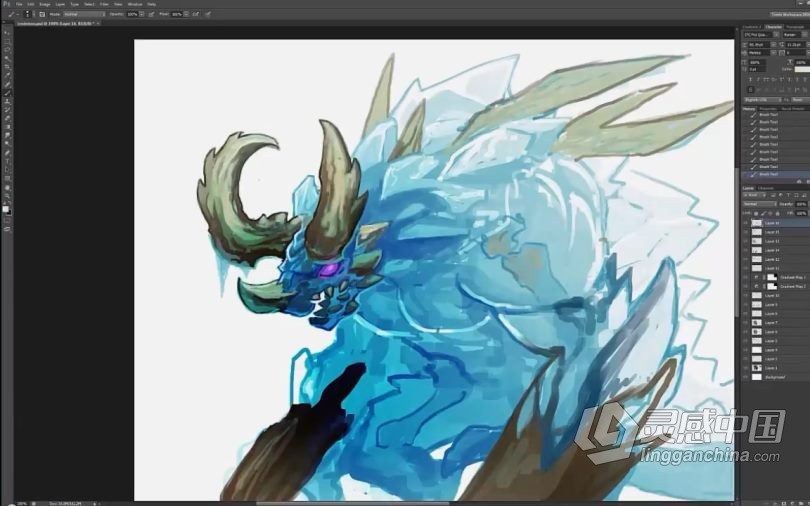Toggle pressure for opacity in the options bar

coord(151,14)
